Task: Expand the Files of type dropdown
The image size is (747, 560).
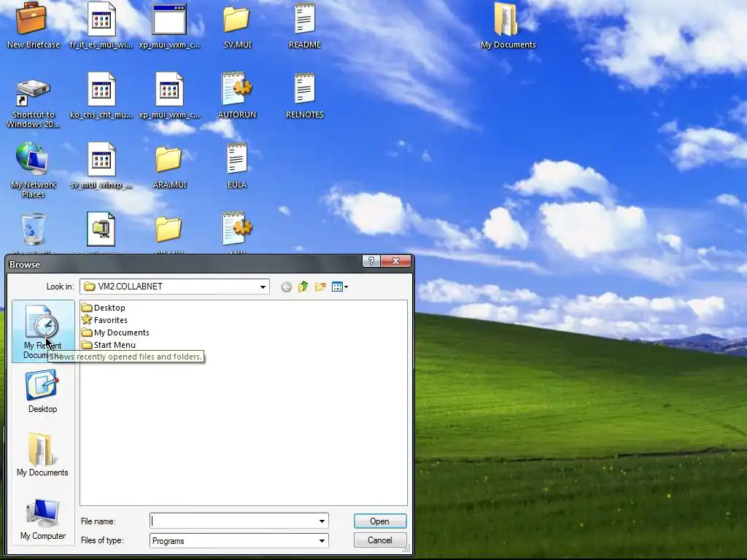Action: click(x=322, y=541)
